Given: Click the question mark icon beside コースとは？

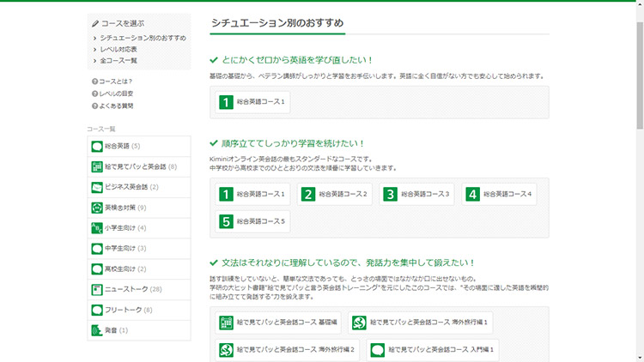Looking at the screenshot, I should coord(94,81).
